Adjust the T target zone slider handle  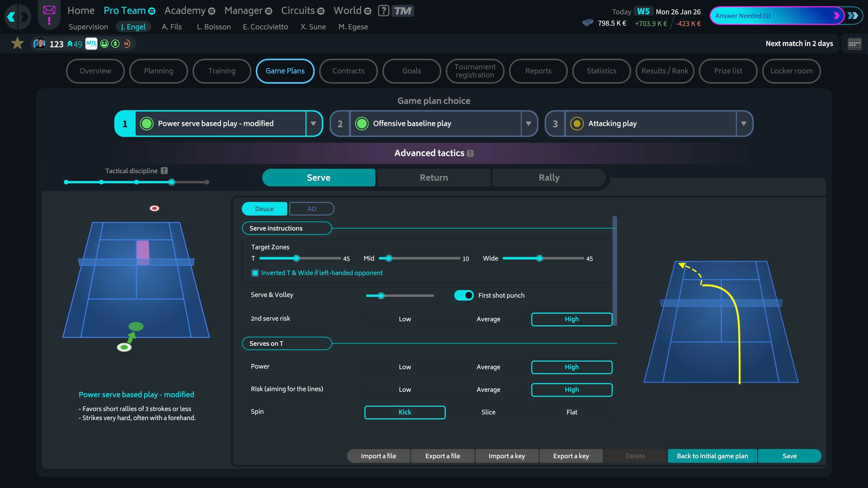tap(296, 258)
